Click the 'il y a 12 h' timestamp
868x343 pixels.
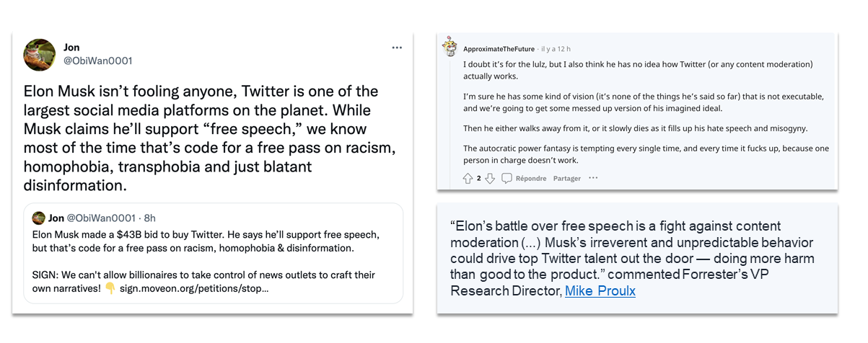click(x=556, y=49)
